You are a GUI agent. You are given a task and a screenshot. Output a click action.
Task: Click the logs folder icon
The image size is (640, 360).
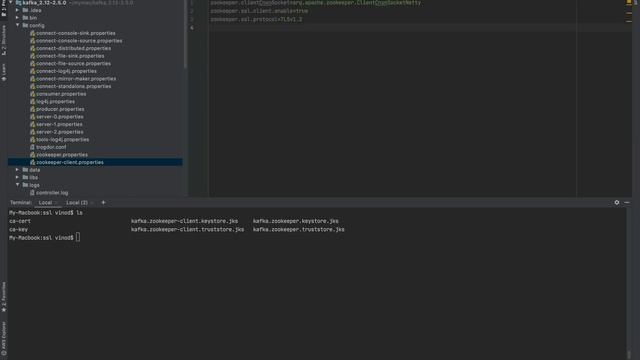[25, 185]
